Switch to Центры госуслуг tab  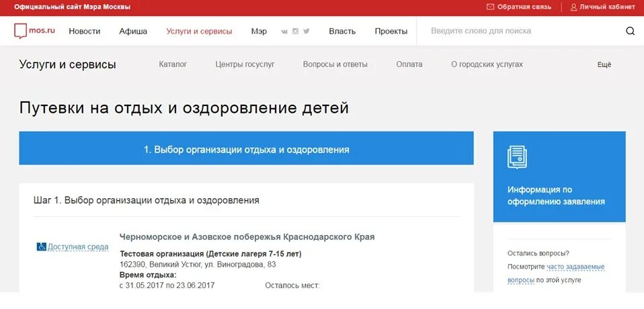245,64
